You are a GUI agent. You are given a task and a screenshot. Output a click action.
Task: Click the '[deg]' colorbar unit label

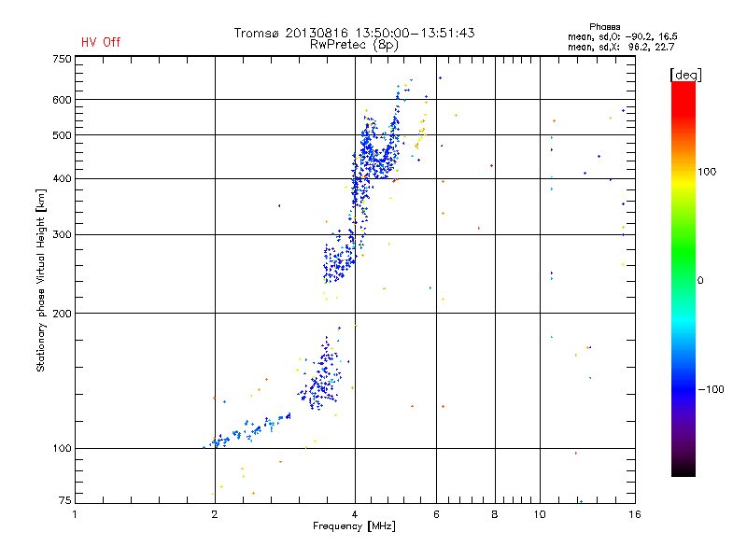pos(685,75)
